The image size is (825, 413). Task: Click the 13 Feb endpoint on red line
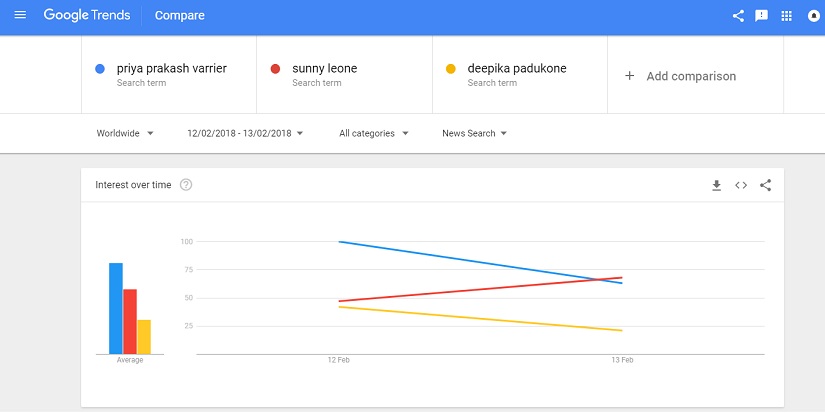tap(621, 277)
